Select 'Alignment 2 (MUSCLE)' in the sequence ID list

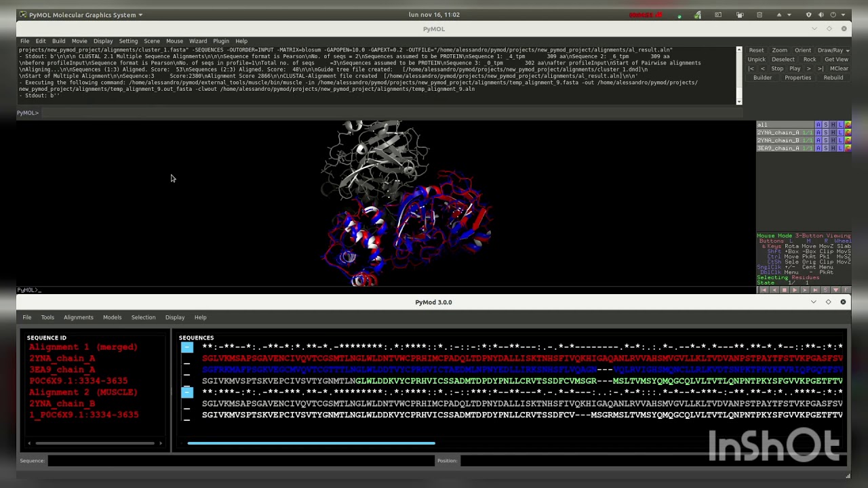(x=83, y=392)
